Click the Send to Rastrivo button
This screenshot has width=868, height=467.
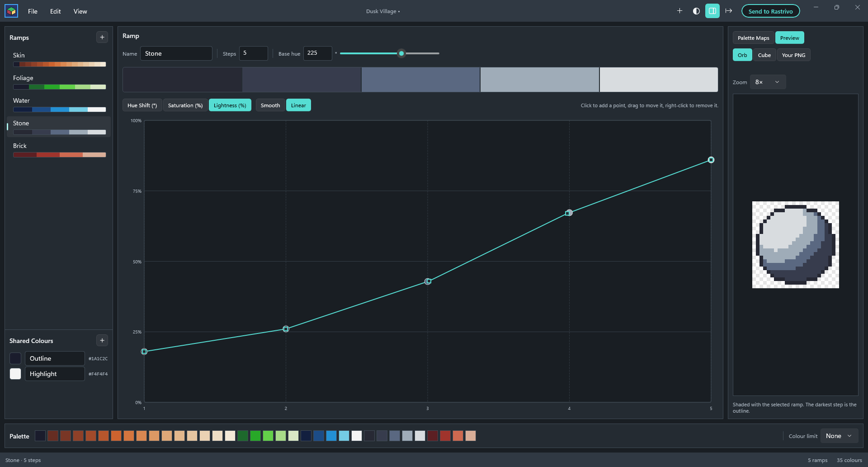tap(770, 11)
